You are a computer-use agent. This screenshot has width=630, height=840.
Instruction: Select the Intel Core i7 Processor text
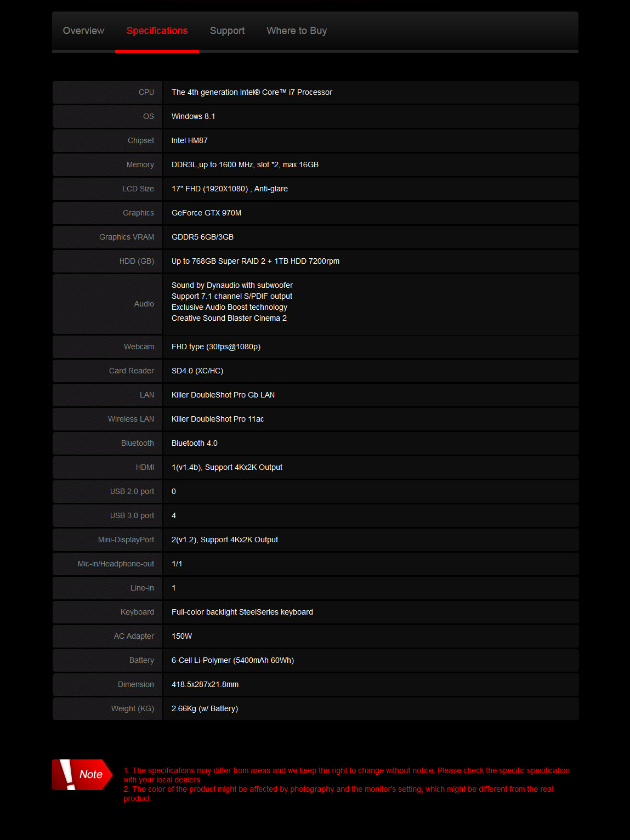pyautogui.click(x=252, y=92)
